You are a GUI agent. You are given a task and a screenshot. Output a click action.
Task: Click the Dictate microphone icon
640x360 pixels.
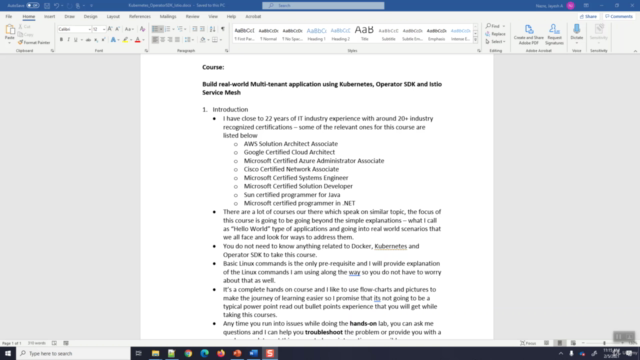[x=577, y=29]
